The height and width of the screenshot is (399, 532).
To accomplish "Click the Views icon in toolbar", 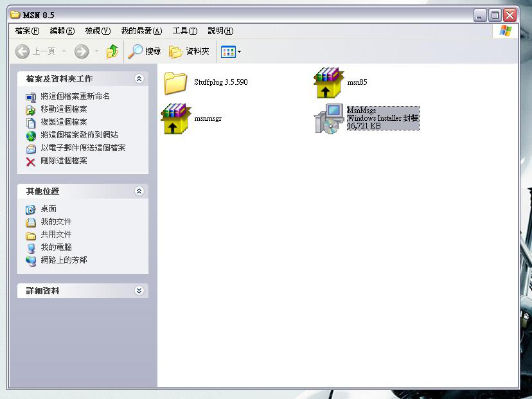I will [228, 52].
